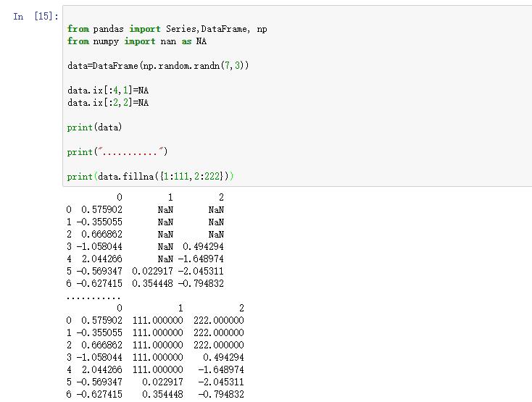Click first NaN in row 0 of output

165,209
